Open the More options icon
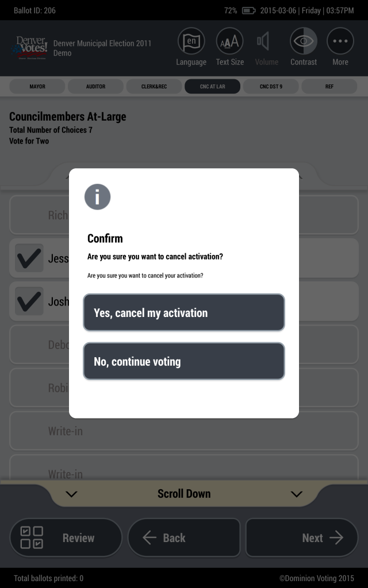Viewport: 368px width, 588px height. tap(340, 41)
